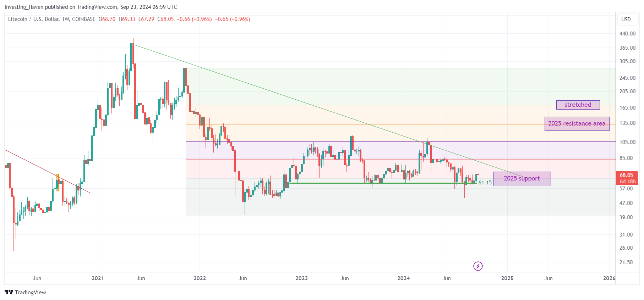644x300 pixels.
Task: Click the 21.50 price axis label
Action: click(x=626, y=262)
